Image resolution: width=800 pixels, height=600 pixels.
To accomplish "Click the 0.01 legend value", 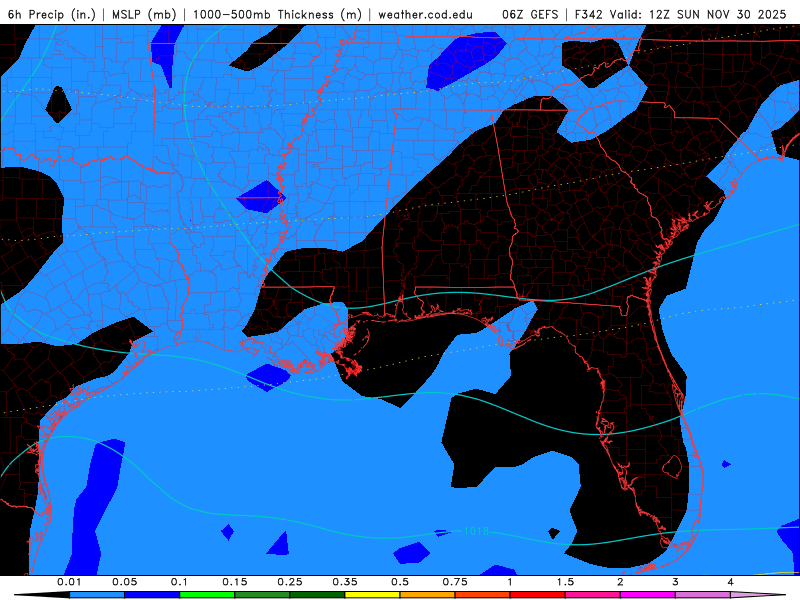I will (69, 582).
